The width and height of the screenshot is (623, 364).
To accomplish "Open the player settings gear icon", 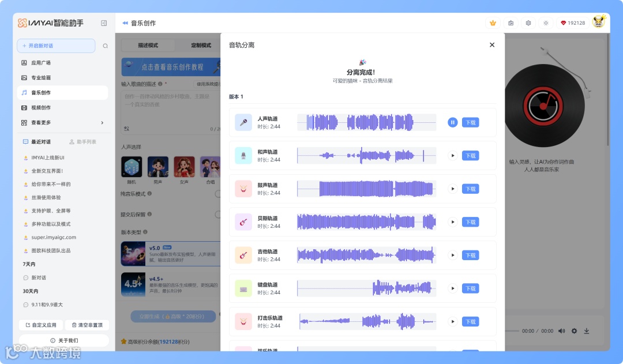I will pos(574,331).
